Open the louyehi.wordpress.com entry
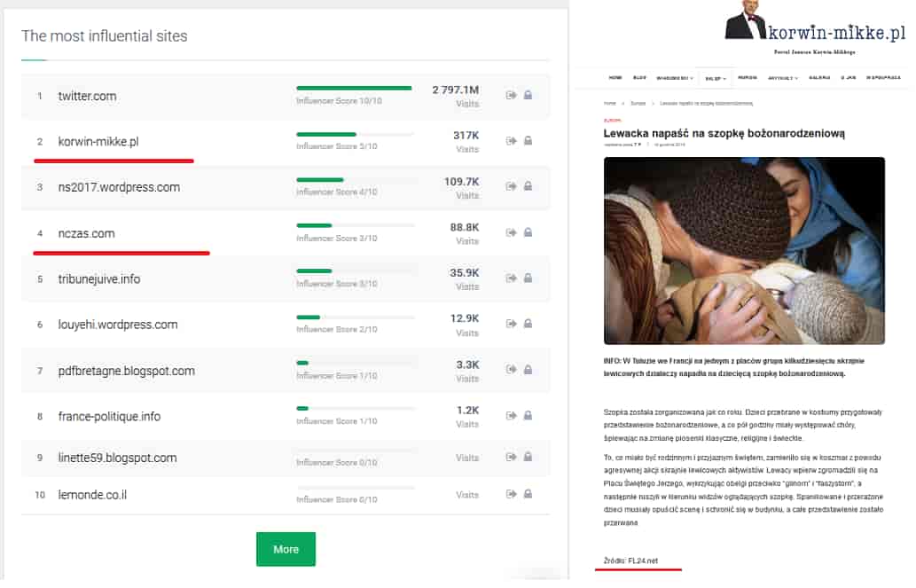The height and width of the screenshot is (588, 916). tap(117, 325)
